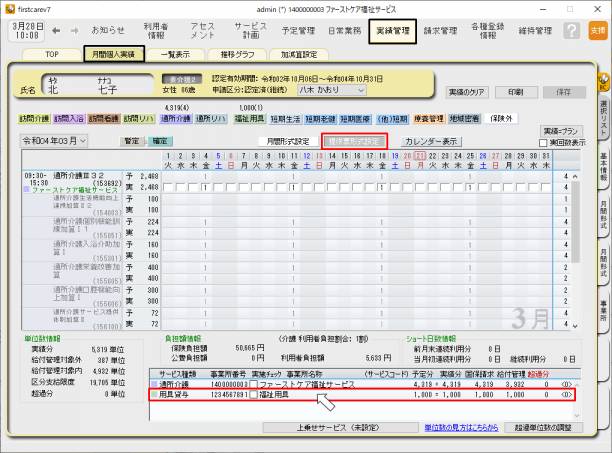Click the orange 支援 support icon
The width and height of the screenshot is (612, 453).
point(598,31)
